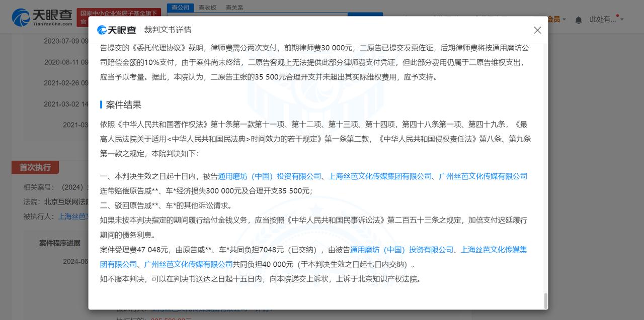Click the 裁判文书详情 dialog title
Screen dimensions: 644x320
[168, 30]
